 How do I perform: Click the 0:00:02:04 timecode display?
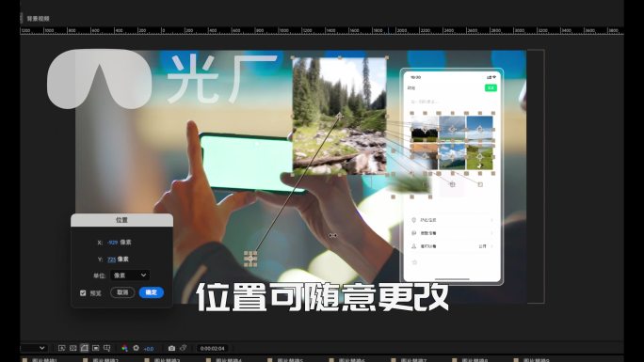tap(213, 349)
